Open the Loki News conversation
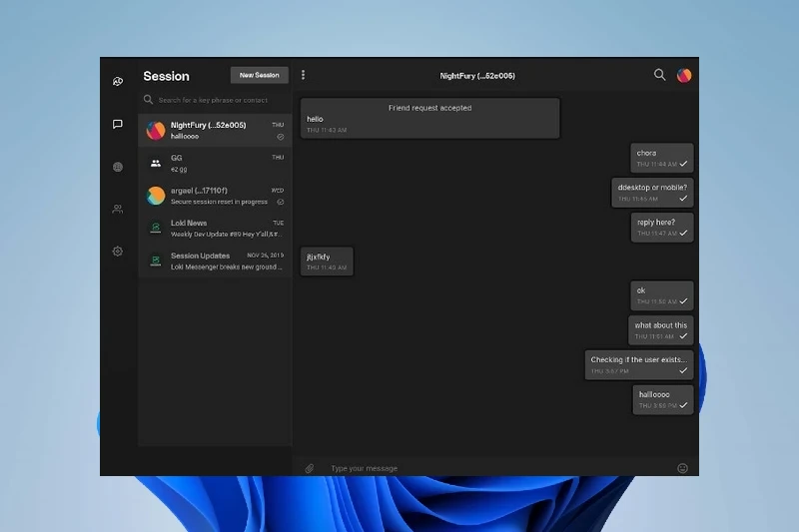The height and width of the screenshot is (532, 799). 215,229
